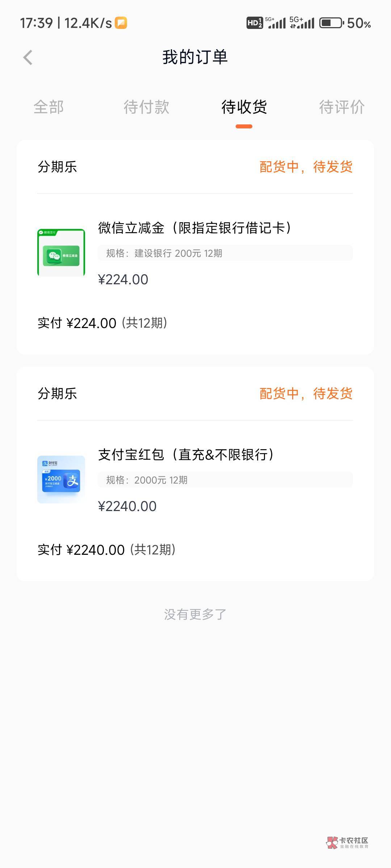Viewport: 391px width, 868px height.
Task: Open 支付宝红包（直充&不限银行）order title
Action: pos(186,455)
